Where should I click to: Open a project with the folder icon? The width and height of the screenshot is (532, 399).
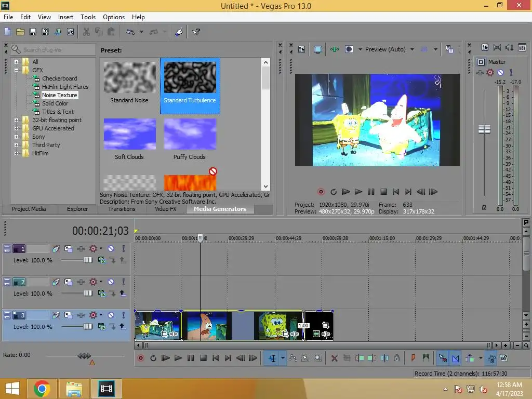click(20, 32)
